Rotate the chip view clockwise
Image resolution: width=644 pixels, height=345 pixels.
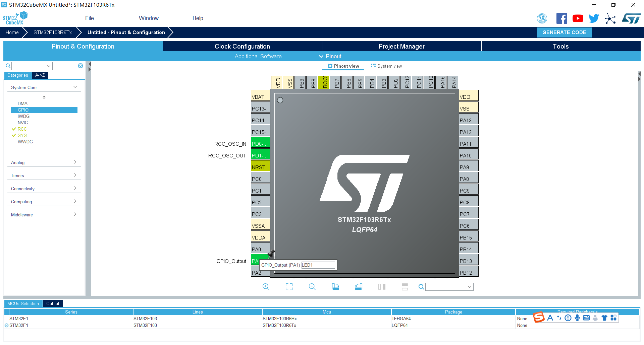[335, 287]
